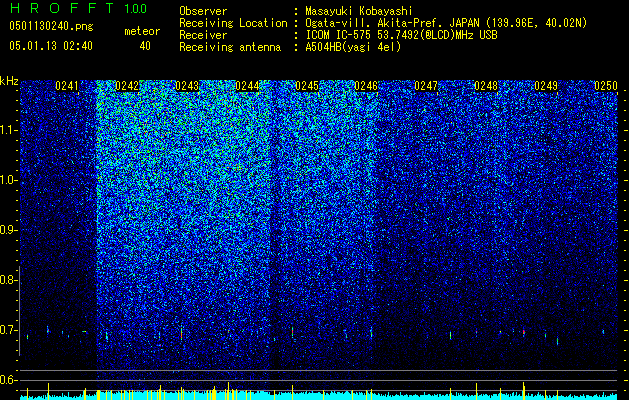Click the 0.6 frequency axis label
629x400 pixels.
click(x=8, y=380)
